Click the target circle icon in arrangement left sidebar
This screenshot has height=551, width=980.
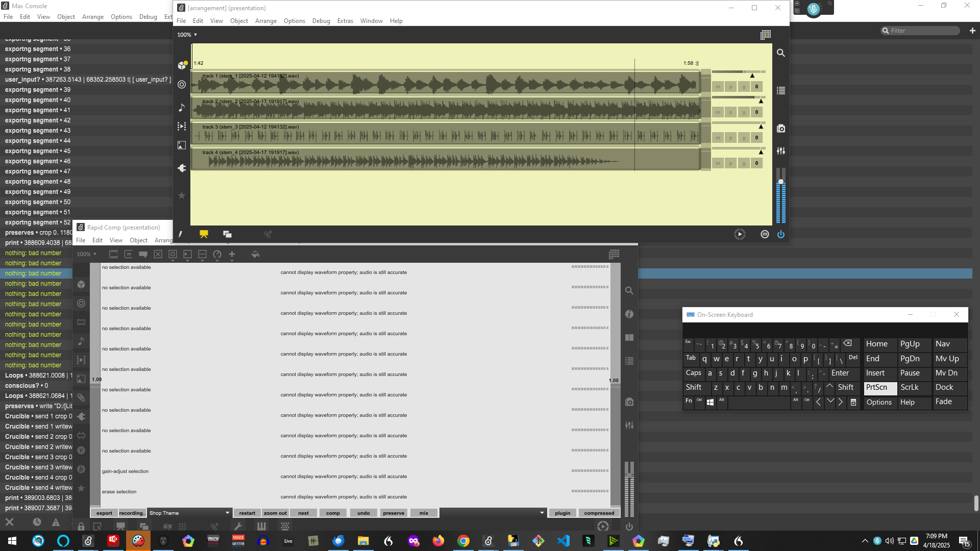click(x=182, y=85)
